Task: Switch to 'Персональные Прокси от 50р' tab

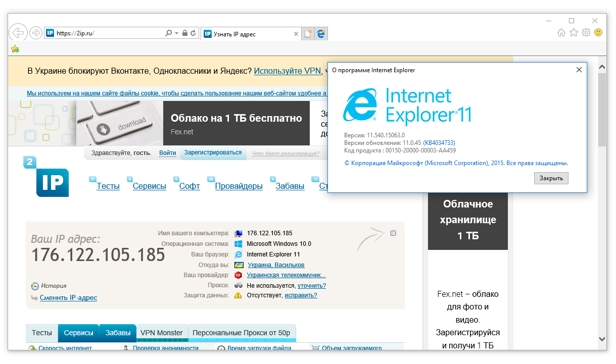Action: (242, 333)
